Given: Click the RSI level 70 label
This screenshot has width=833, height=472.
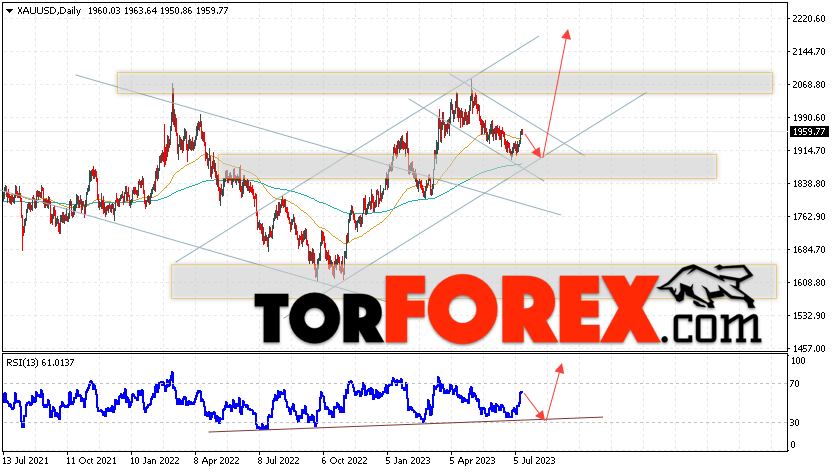Looking at the screenshot, I should pos(796,384).
